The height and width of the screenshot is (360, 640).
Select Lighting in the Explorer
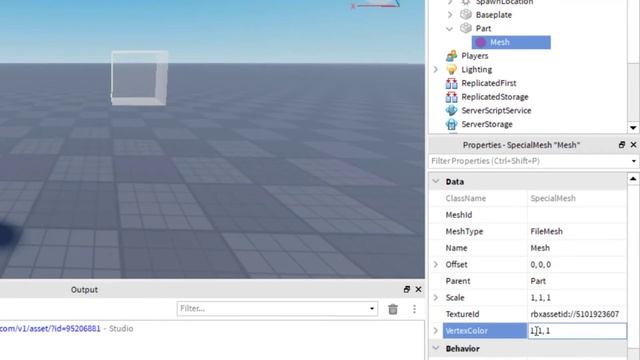coord(476,70)
